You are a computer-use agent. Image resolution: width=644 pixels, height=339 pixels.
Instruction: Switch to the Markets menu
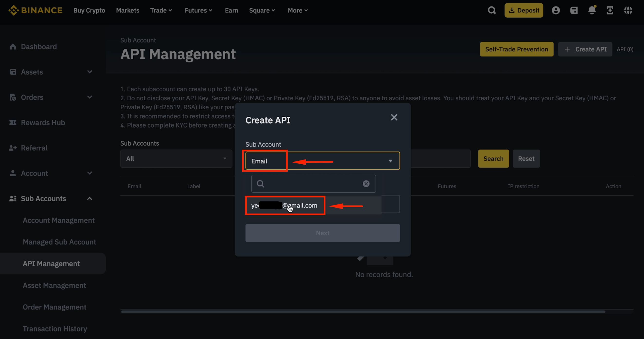click(x=128, y=10)
